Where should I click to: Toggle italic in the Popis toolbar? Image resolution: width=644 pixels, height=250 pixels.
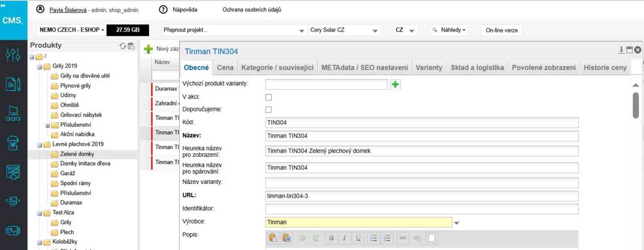(x=345, y=238)
